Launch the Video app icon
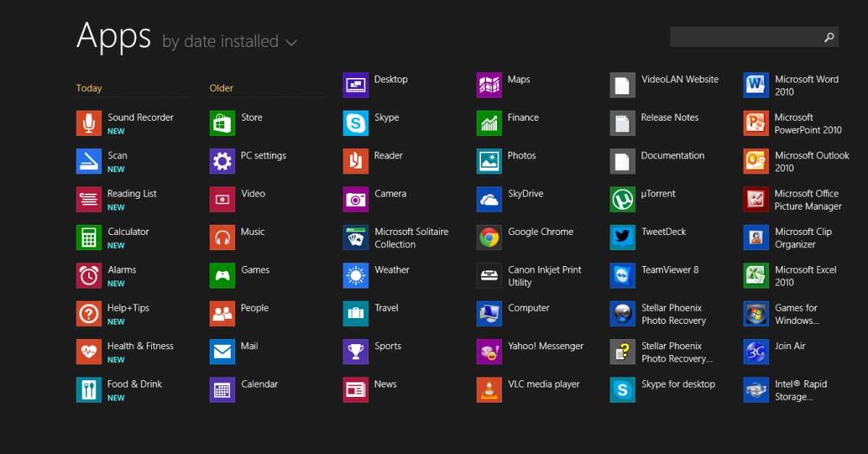The height and width of the screenshot is (454, 868). click(x=222, y=200)
